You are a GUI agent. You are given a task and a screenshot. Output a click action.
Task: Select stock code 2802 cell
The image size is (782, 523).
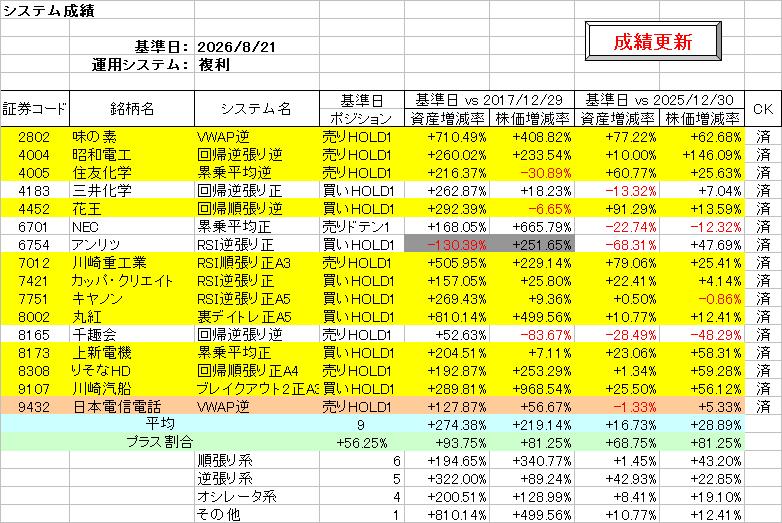(34, 137)
